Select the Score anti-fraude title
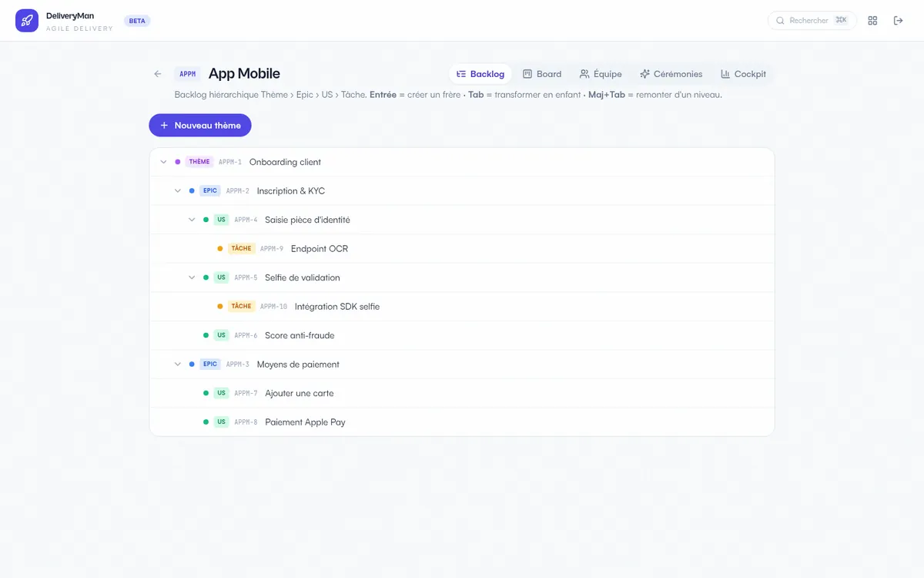 pos(300,335)
